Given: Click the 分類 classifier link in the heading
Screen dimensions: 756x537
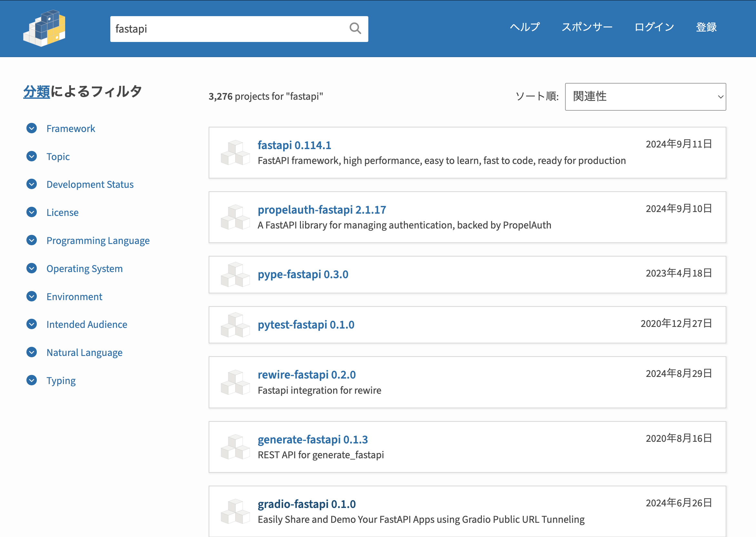Looking at the screenshot, I should [x=36, y=92].
